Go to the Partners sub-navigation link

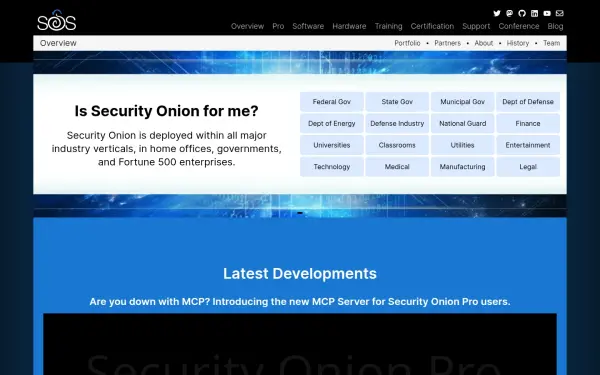tap(447, 43)
